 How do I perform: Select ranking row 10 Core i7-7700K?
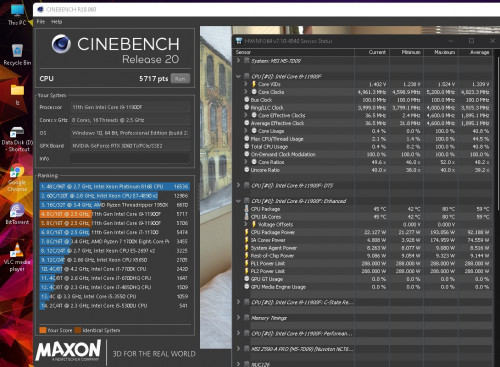[114, 269]
